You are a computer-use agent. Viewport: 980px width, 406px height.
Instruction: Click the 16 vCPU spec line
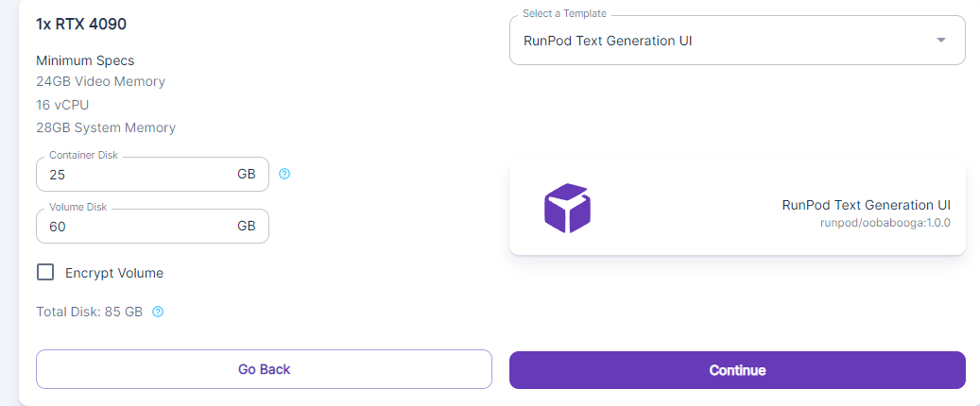click(x=62, y=105)
